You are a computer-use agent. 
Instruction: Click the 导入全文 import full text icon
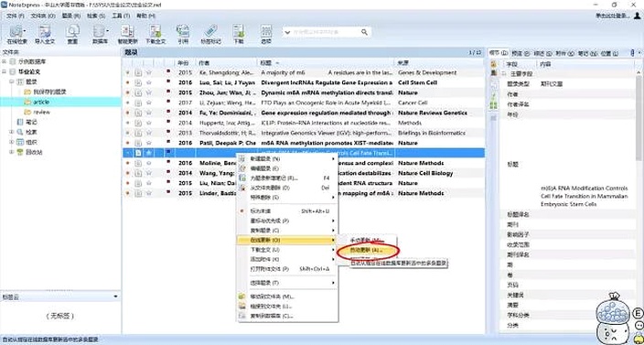click(44, 32)
